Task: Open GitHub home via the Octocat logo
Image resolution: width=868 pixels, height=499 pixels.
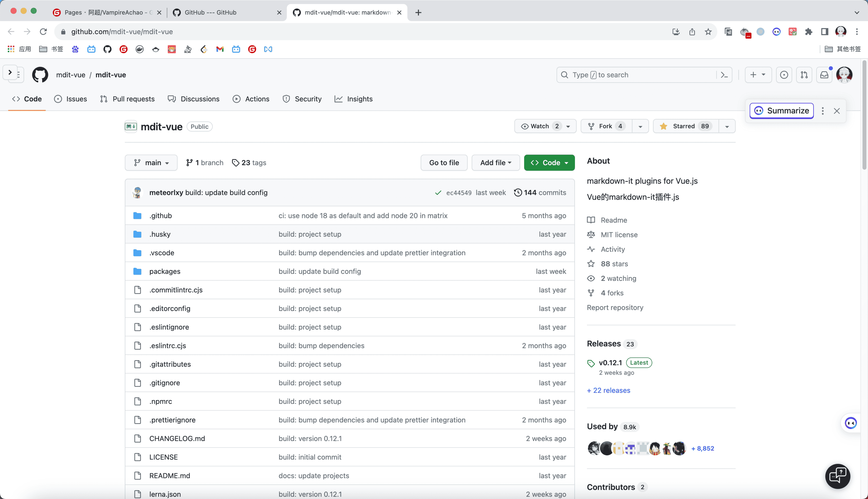Action: click(40, 75)
